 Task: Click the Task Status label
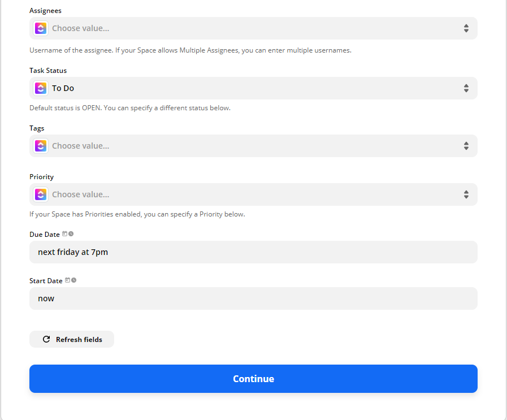[48, 71]
